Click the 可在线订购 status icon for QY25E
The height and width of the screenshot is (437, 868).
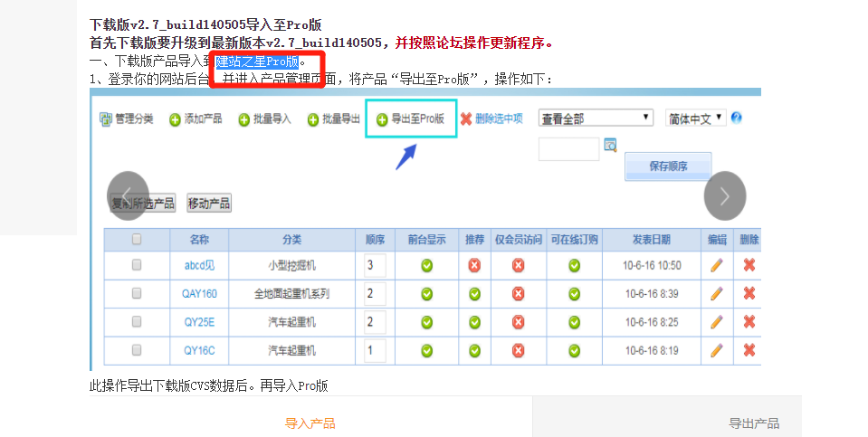(575, 322)
